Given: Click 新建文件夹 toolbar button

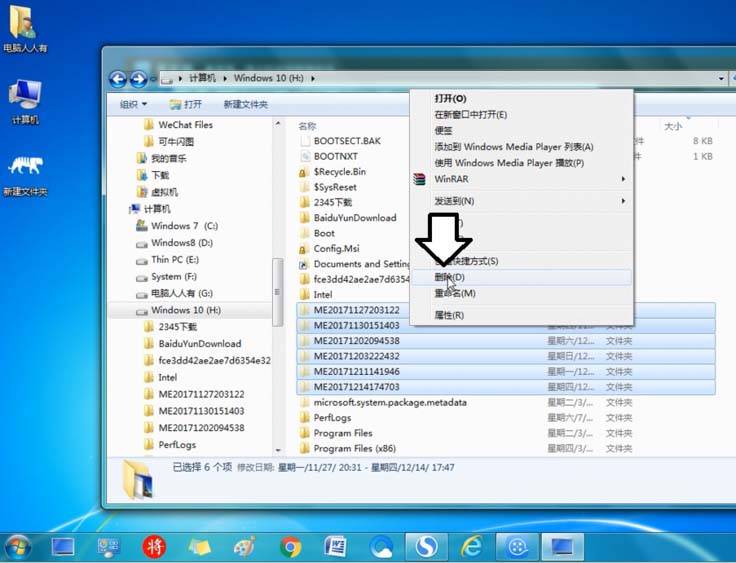Looking at the screenshot, I should point(245,104).
